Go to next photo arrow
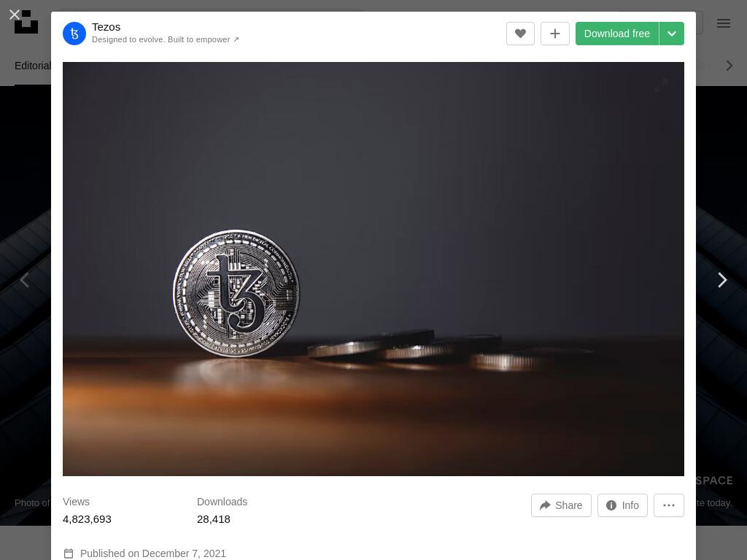Viewport: 747px width, 560px height. click(722, 280)
